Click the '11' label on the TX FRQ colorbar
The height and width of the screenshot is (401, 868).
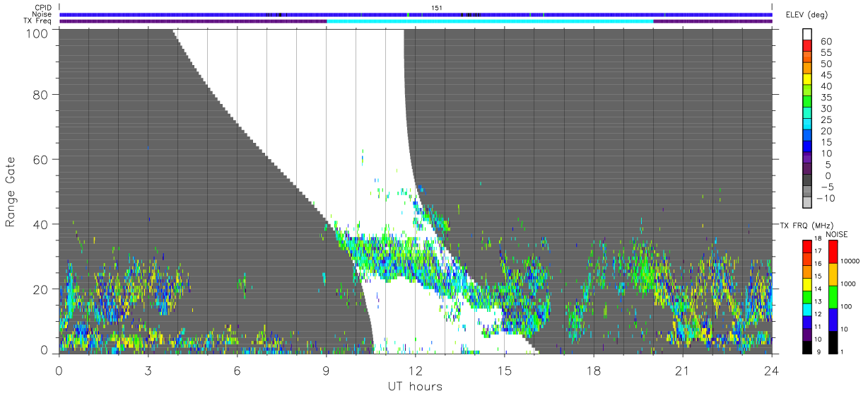819,327
